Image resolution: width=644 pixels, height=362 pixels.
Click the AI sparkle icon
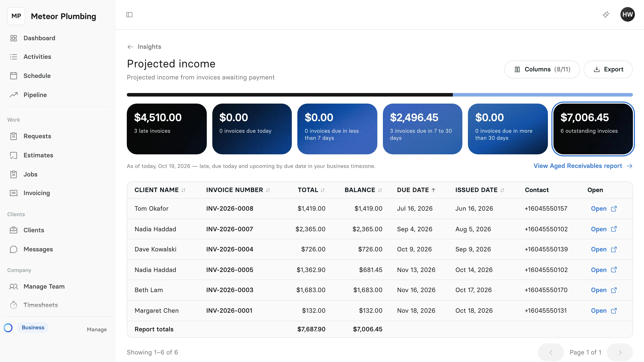606,15
